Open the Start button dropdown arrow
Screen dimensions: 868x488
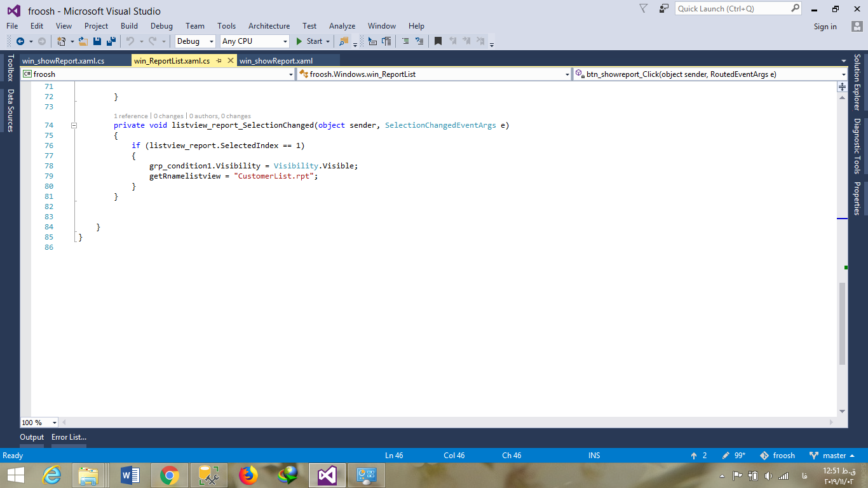[x=328, y=41]
